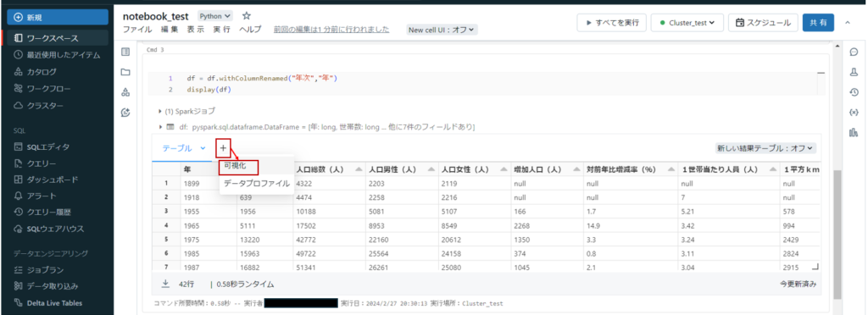
Task: Open the Cluster_test cluster dropdown
Action: coord(687,23)
